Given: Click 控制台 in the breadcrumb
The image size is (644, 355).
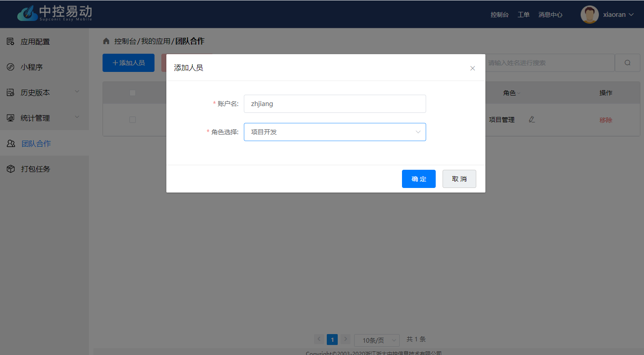Looking at the screenshot, I should 125,41.
